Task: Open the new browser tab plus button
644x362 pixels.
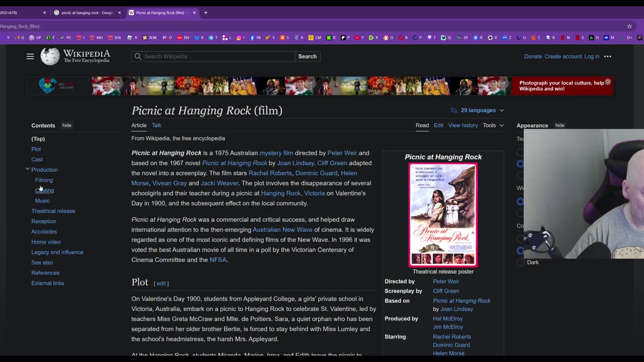Action: click(205, 13)
